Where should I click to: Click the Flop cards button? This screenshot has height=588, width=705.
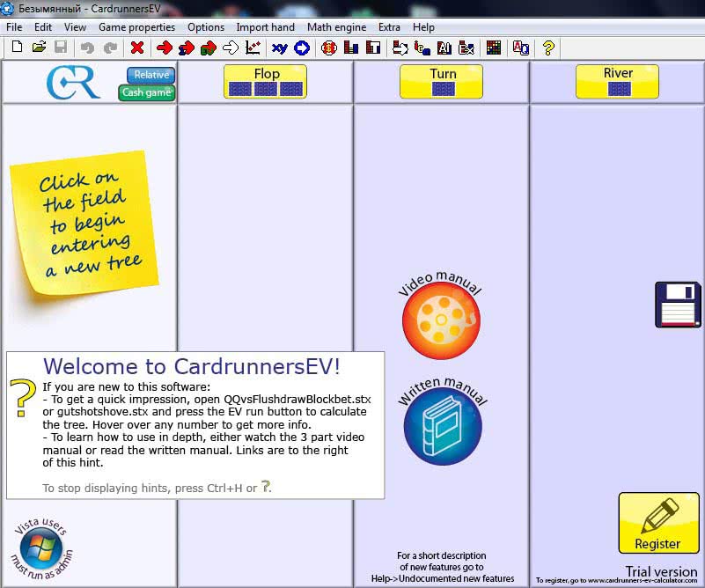[265, 82]
